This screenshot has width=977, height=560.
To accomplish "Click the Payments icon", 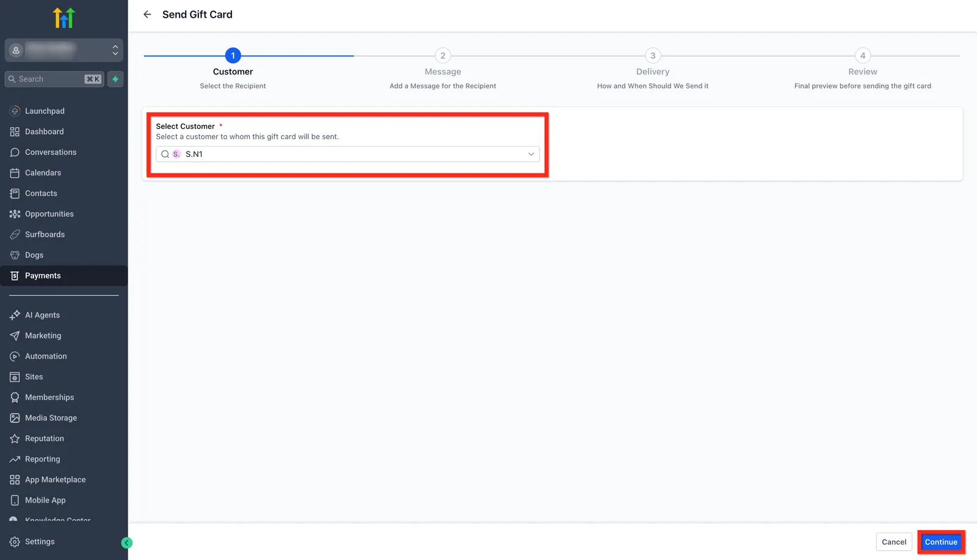I will (x=15, y=276).
